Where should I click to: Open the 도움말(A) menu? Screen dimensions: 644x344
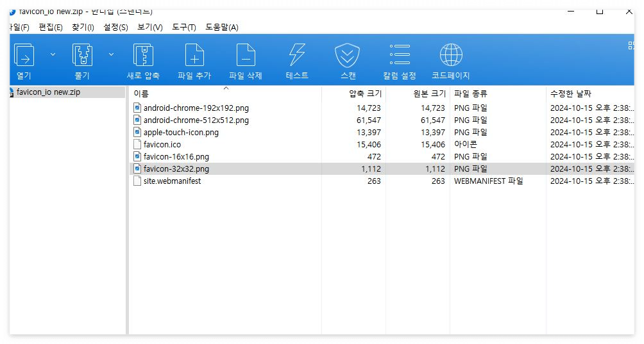click(x=222, y=28)
